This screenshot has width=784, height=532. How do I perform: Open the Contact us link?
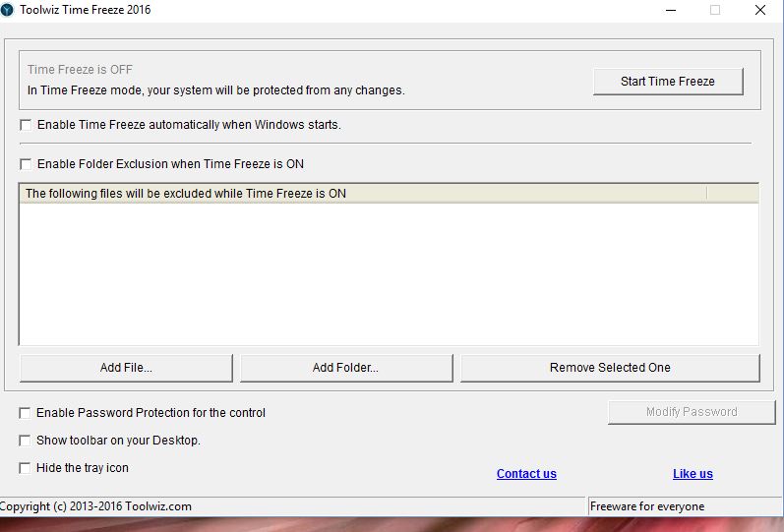pos(526,474)
